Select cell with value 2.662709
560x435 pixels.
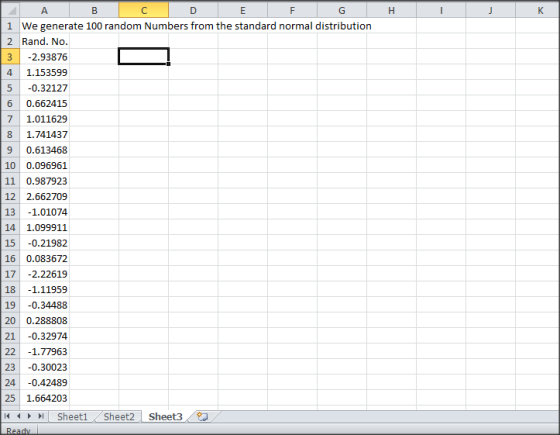pyautogui.click(x=45, y=196)
